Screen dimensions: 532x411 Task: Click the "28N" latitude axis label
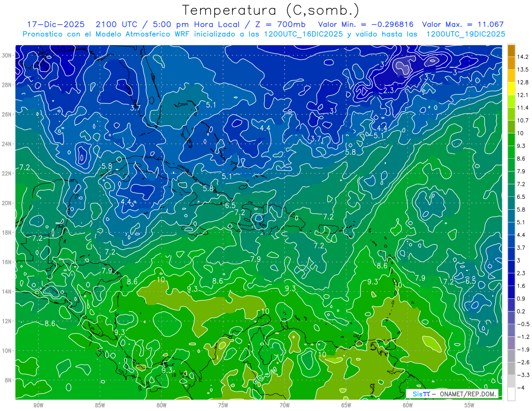pyautogui.click(x=7, y=85)
